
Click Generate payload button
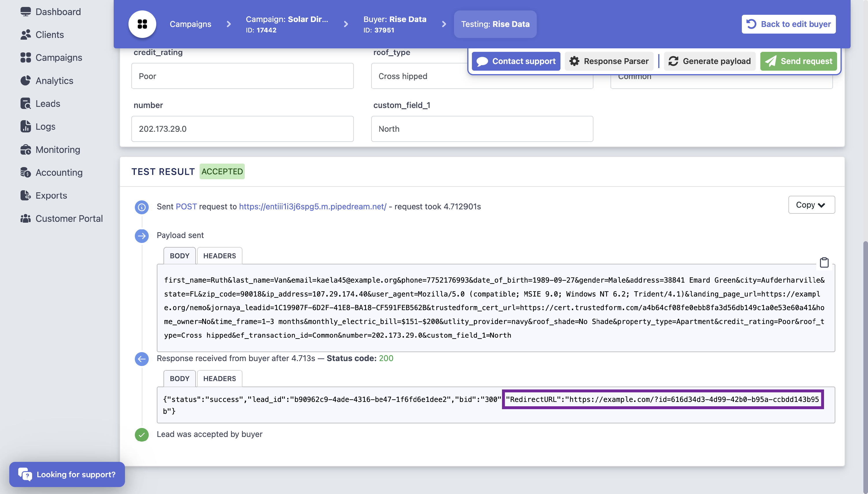[709, 61]
